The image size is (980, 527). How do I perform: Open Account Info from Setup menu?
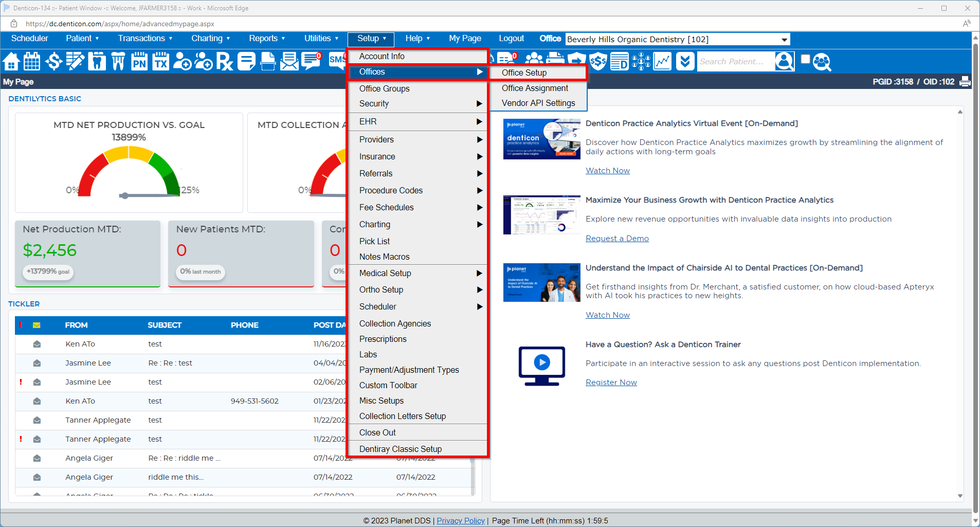coord(418,57)
